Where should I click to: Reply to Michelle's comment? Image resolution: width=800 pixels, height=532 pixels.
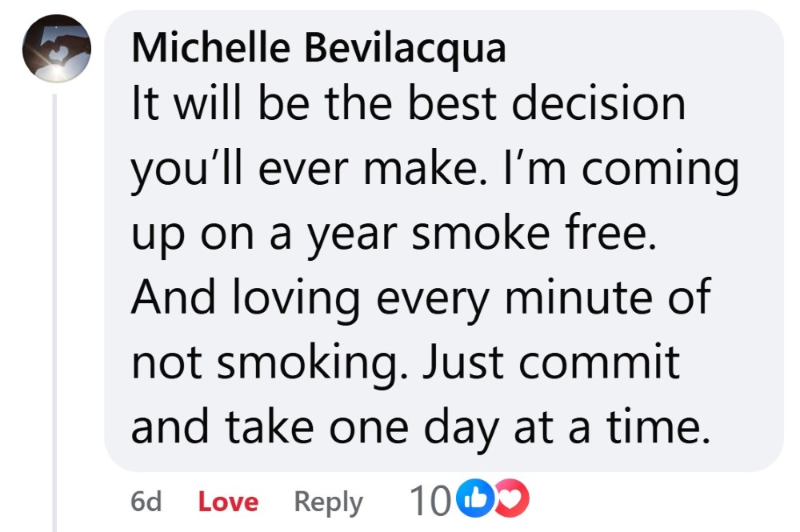tap(328, 502)
